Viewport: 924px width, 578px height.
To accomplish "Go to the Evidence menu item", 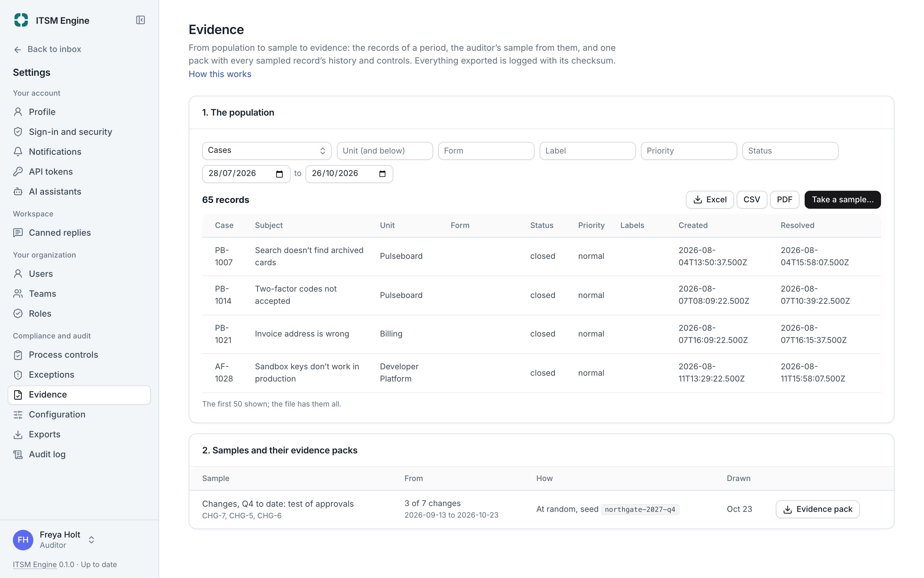I will click(79, 395).
